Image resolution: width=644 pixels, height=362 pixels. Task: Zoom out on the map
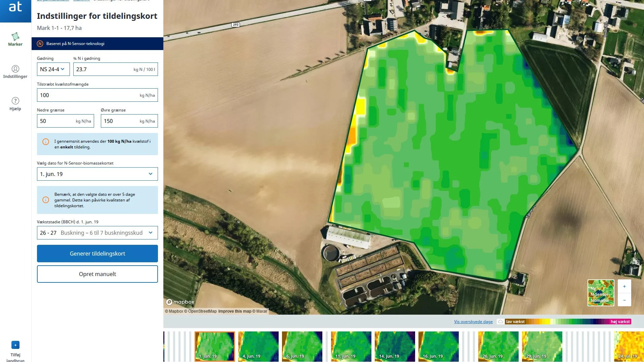[624, 300]
